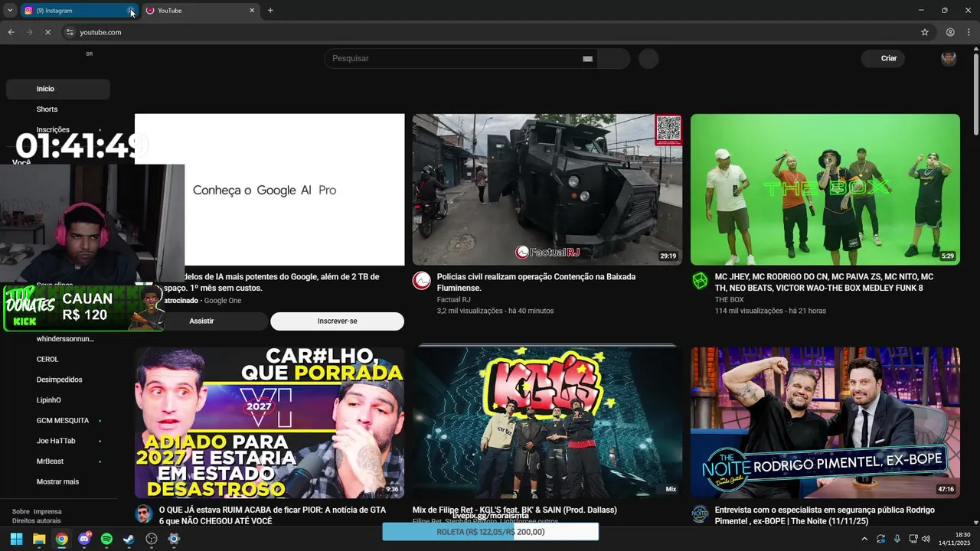Open Google Chrome from the taskbar
Image resolution: width=980 pixels, height=551 pixels.
[61, 539]
